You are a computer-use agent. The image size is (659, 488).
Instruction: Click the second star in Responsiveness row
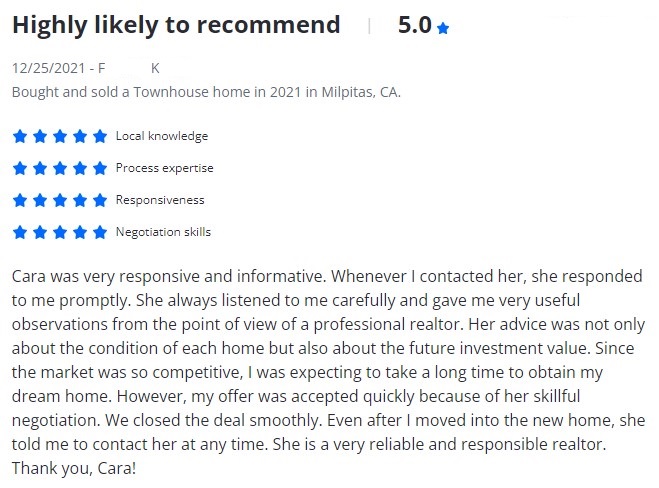[40, 200]
